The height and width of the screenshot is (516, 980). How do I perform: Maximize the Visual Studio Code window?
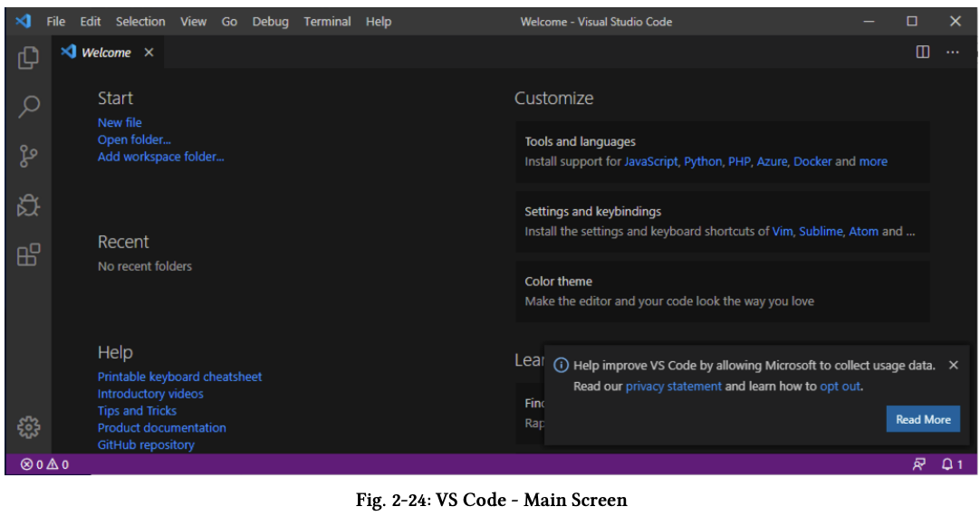(x=912, y=21)
